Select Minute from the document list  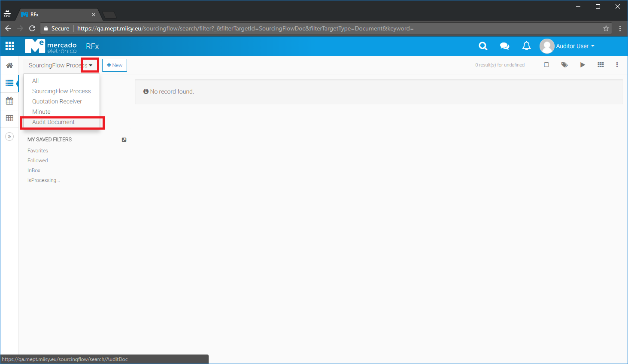click(x=41, y=112)
